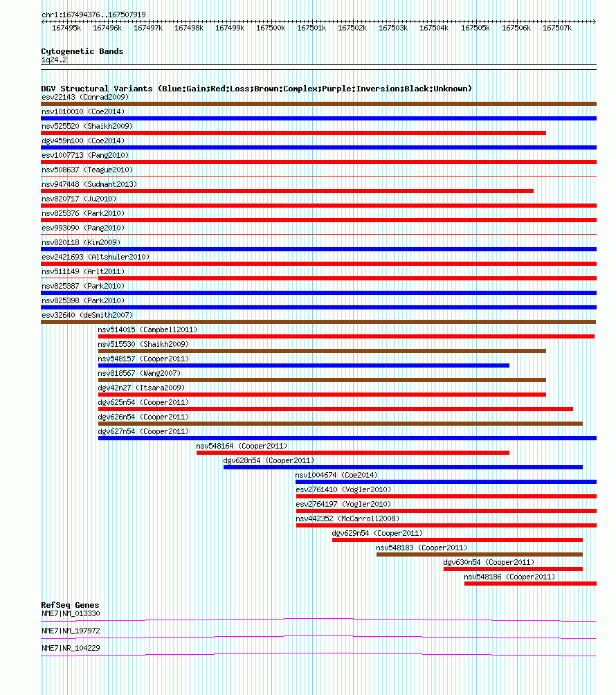The height and width of the screenshot is (695, 616).
Task: Click the nsv525520 (Shaikh2009) label
Action: [87, 126]
